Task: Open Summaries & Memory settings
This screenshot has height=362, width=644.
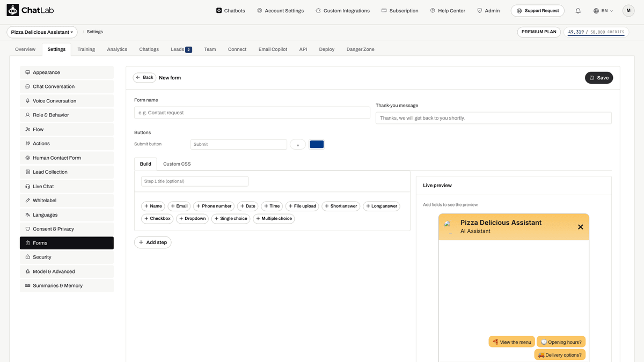Action: (x=67, y=285)
